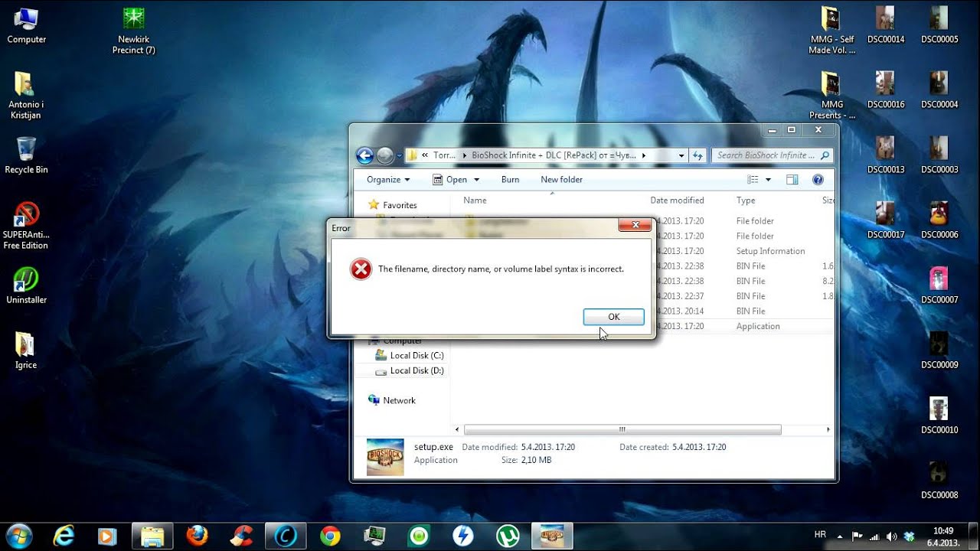The width and height of the screenshot is (980, 551).
Task: Launch Internet Explorer from the taskbar
Action: click(64, 536)
